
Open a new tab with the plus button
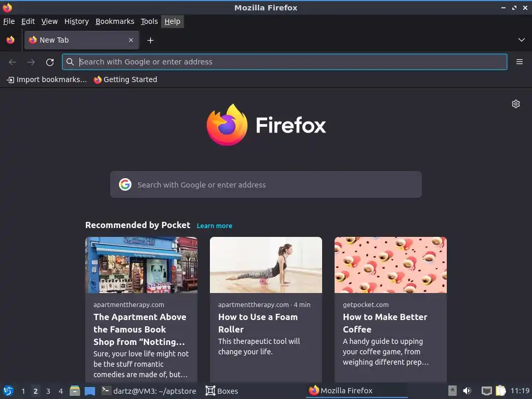(x=150, y=41)
